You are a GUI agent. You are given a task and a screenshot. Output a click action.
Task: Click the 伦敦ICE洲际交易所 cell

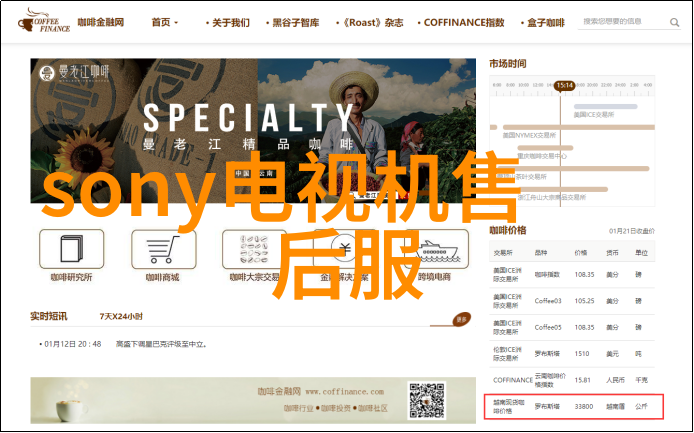508,354
